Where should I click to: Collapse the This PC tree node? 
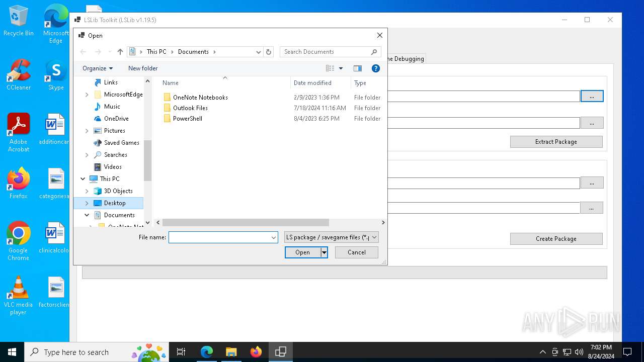point(83,179)
